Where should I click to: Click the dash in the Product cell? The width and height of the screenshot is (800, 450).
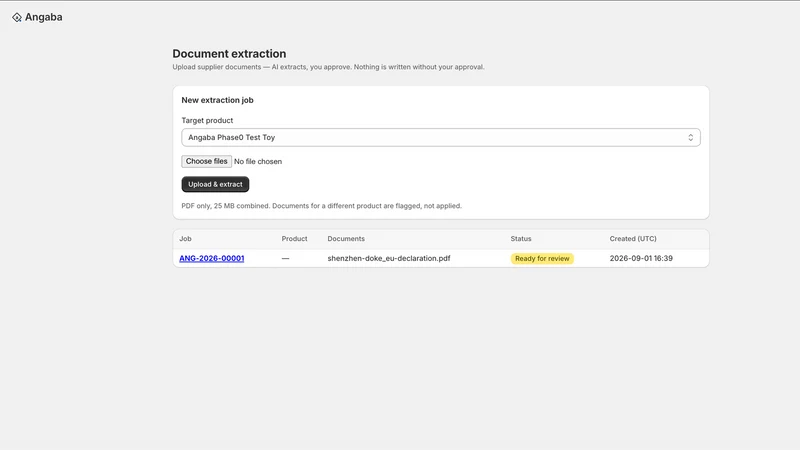285,259
